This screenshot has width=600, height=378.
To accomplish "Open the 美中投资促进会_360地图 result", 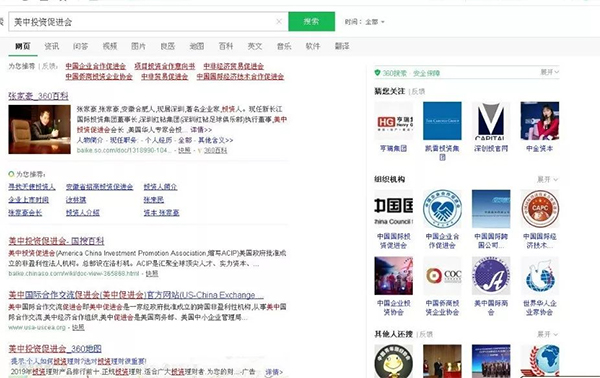I will [x=55, y=349].
